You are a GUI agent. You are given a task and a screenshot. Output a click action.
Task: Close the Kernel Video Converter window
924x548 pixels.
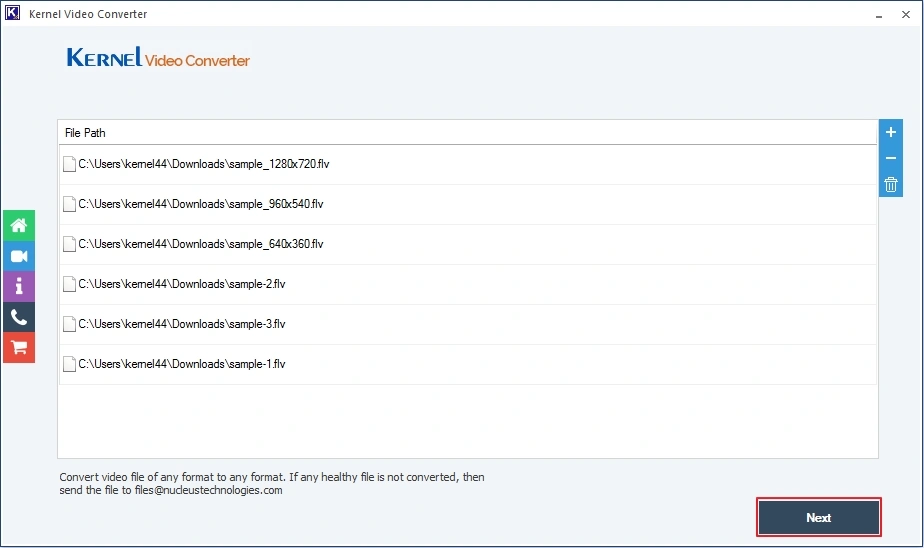point(906,15)
